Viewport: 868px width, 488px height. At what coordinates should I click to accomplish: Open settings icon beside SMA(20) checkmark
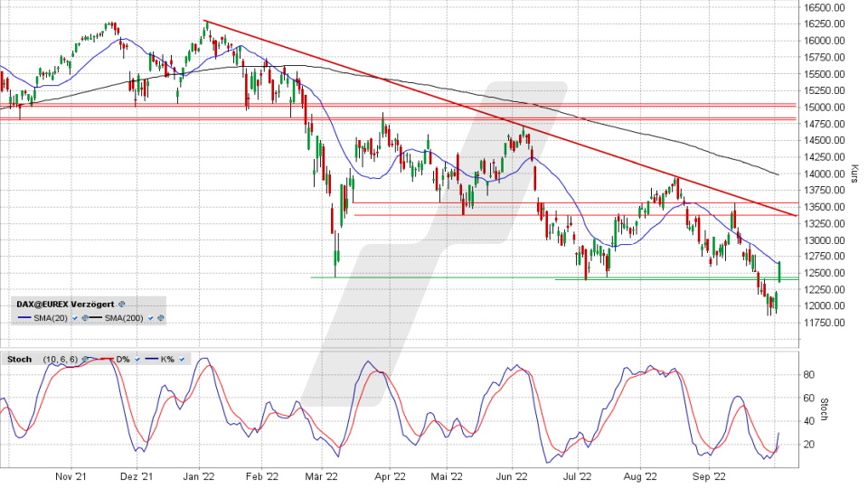(85, 318)
